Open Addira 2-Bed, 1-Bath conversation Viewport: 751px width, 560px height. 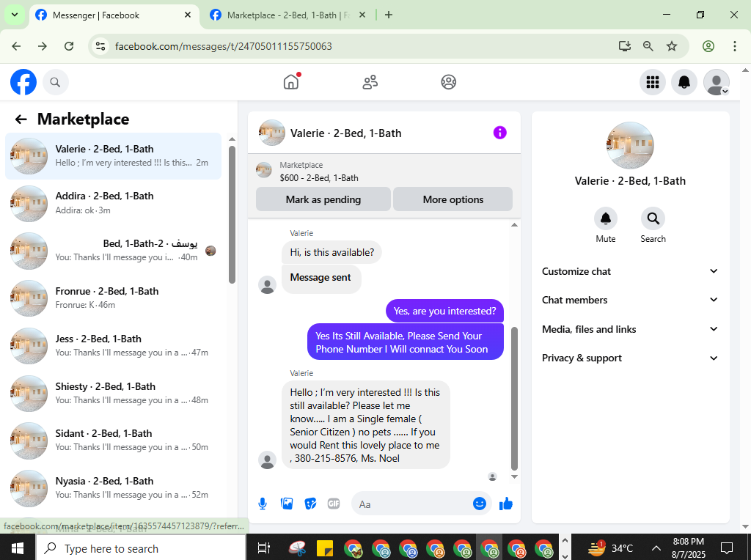113,204
